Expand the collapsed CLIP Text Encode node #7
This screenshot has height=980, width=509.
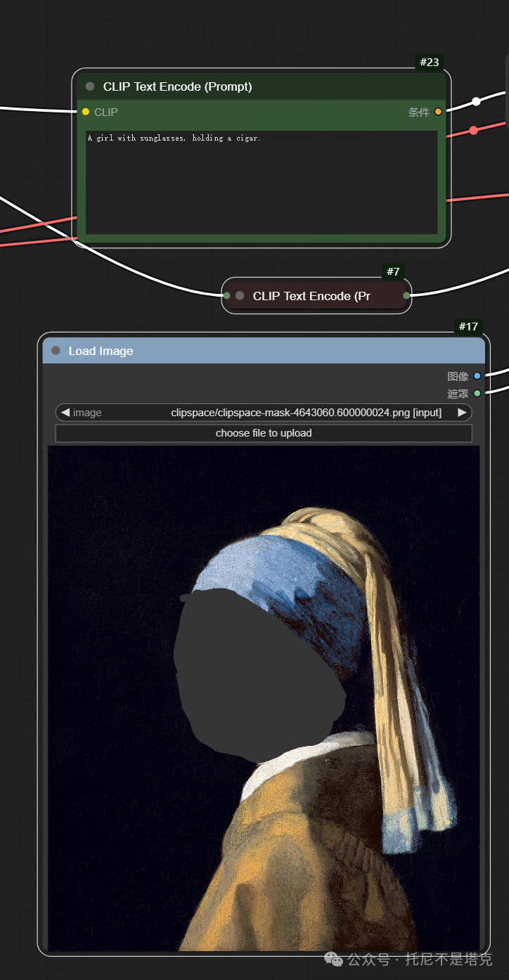tap(240, 296)
